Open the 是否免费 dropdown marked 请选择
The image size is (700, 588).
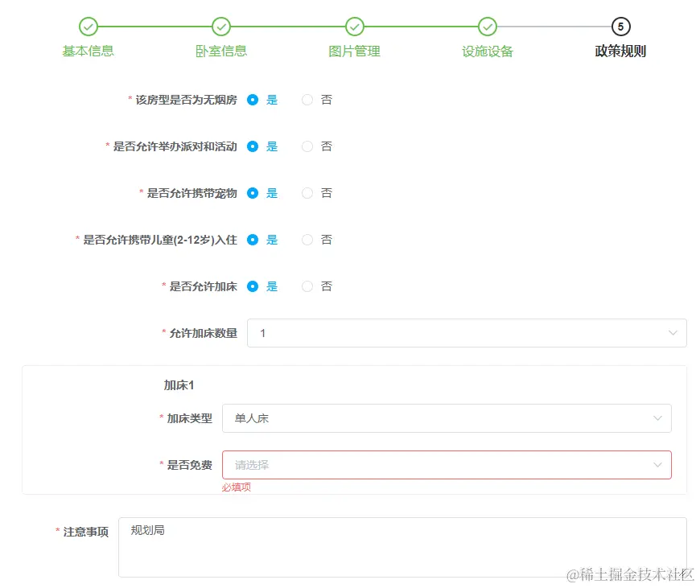coord(447,464)
